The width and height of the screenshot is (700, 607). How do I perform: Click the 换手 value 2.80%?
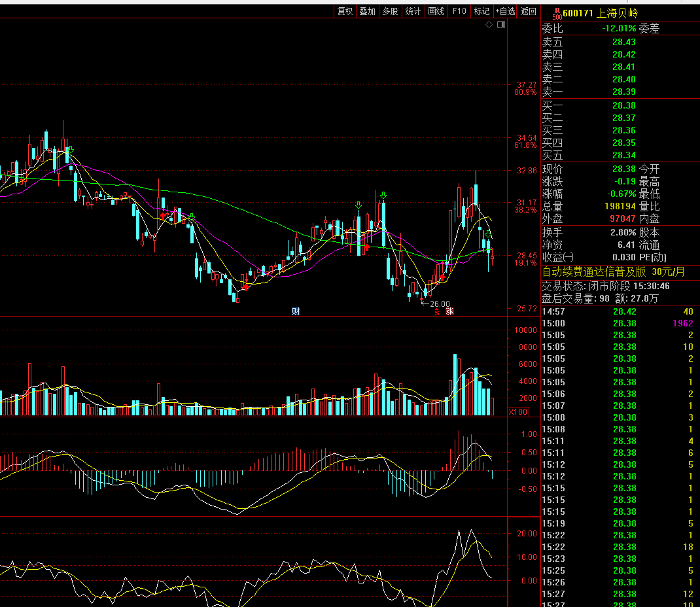pos(623,233)
